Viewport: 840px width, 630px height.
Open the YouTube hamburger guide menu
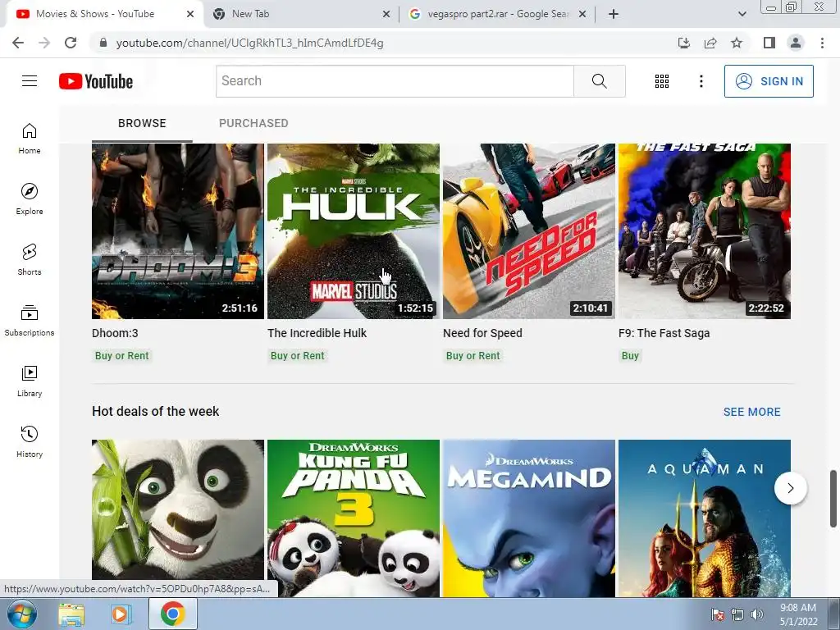point(30,81)
